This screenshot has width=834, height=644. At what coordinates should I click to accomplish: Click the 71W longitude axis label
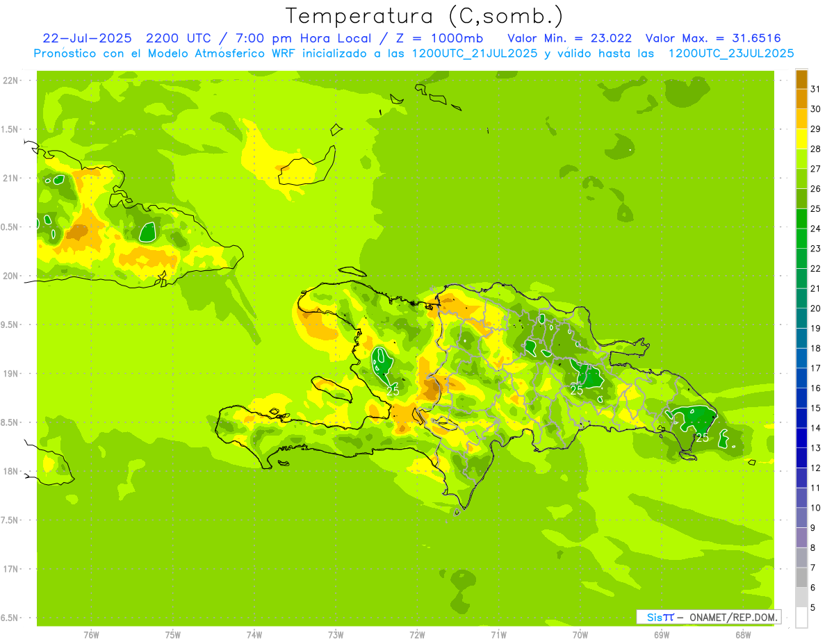pos(498,635)
